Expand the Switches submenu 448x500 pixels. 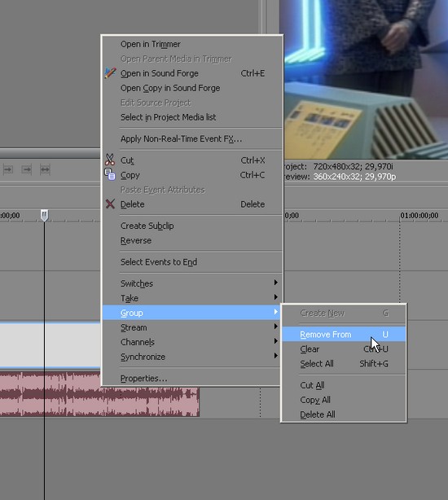pyautogui.click(x=192, y=283)
